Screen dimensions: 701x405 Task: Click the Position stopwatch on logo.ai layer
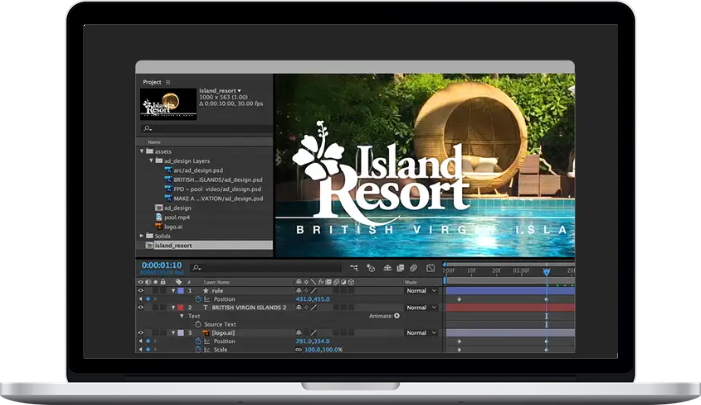point(198,341)
